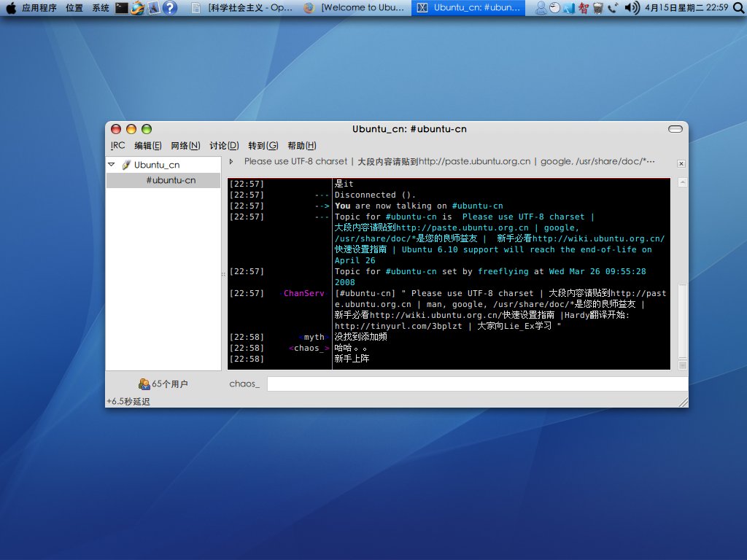The width and height of the screenshot is (747, 560).
Task: Open the 网络(N) menu
Action: tap(185, 146)
